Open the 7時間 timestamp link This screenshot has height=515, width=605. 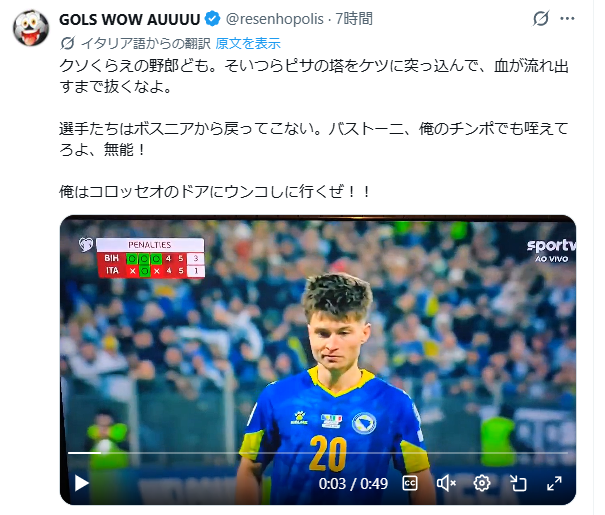[x=354, y=19]
